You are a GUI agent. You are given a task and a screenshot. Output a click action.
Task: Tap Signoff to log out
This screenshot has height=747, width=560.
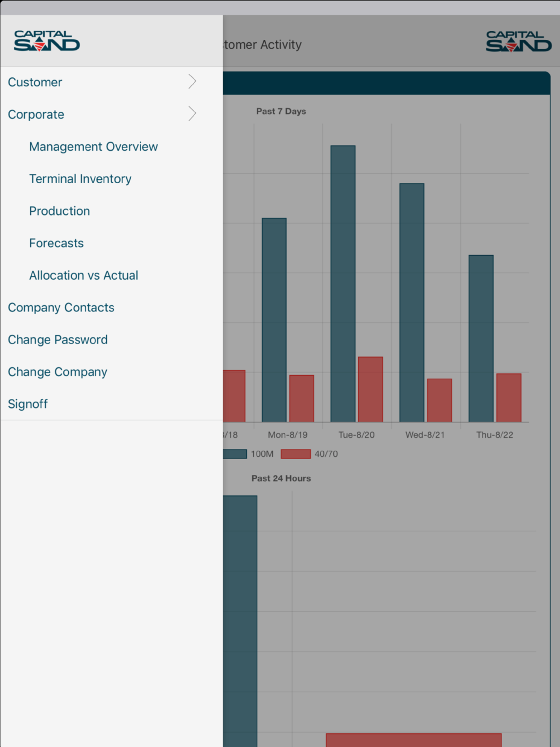tap(28, 404)
